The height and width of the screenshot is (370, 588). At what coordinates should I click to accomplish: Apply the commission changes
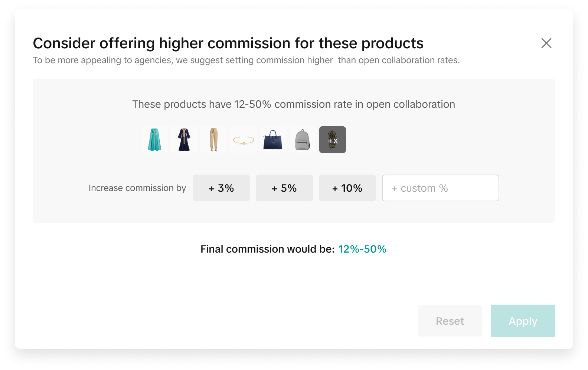(x=523, y=321)
